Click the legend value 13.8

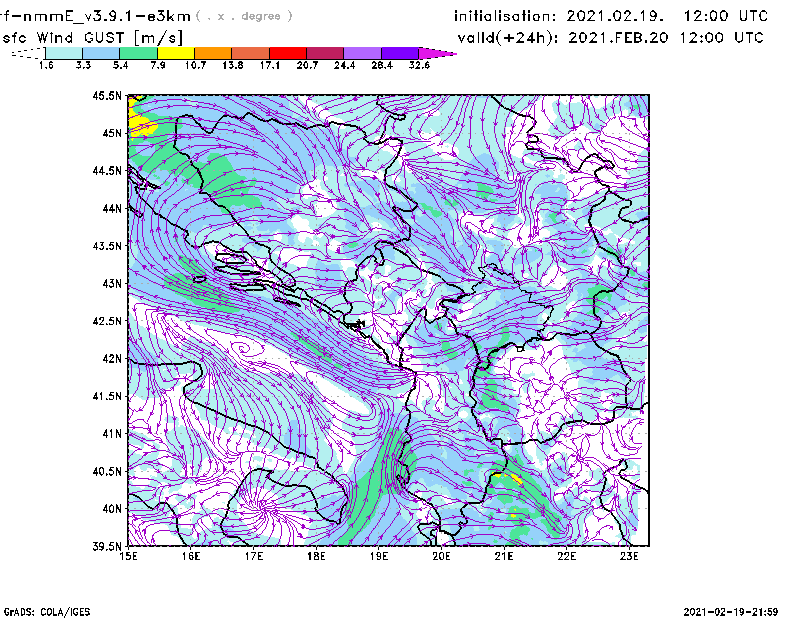[x=233, y=65]
